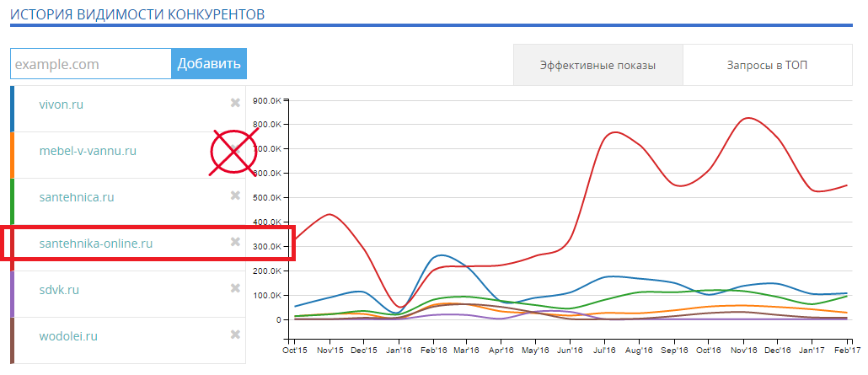This screenshot has height=375, width=868.
Task: Click the Добавить button
Action: click(x=209, y=64)
